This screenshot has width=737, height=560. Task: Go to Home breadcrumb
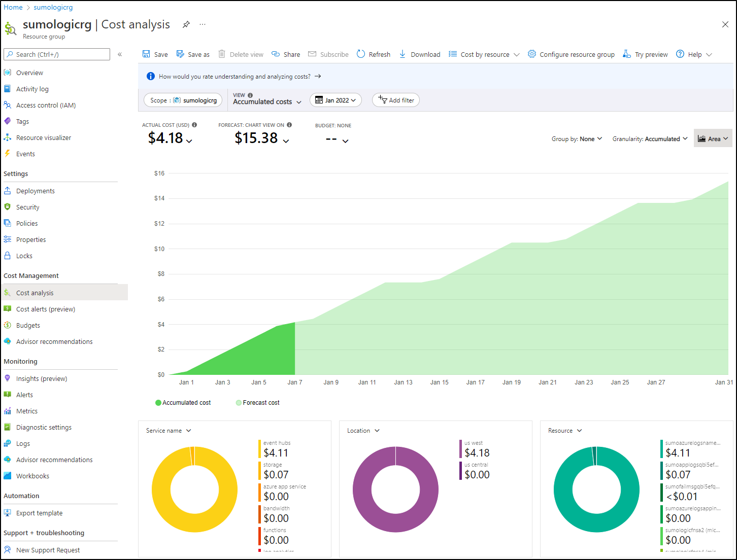13,7
